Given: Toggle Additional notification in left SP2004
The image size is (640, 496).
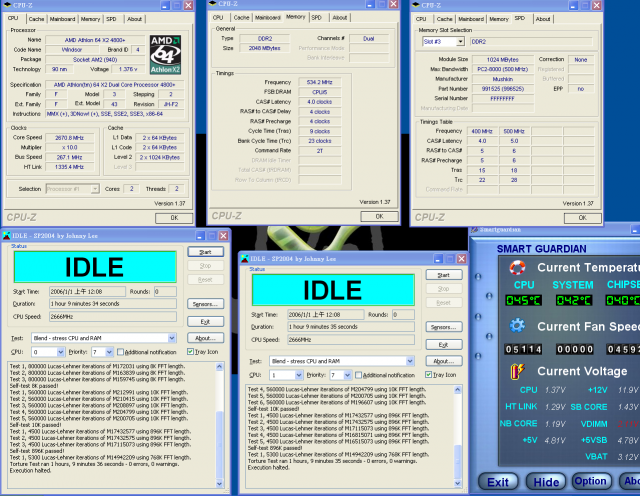Looking at the screenshot, I should 120,351.
